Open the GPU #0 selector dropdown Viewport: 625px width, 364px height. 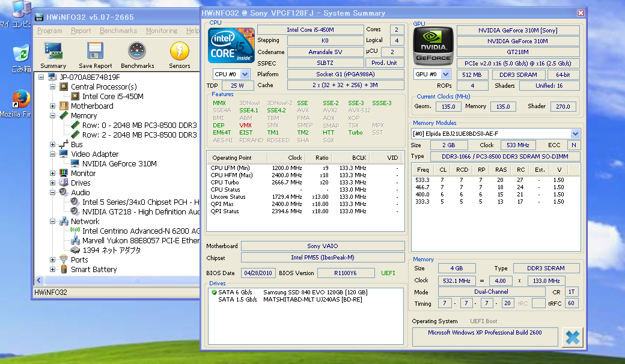point(446,74)
